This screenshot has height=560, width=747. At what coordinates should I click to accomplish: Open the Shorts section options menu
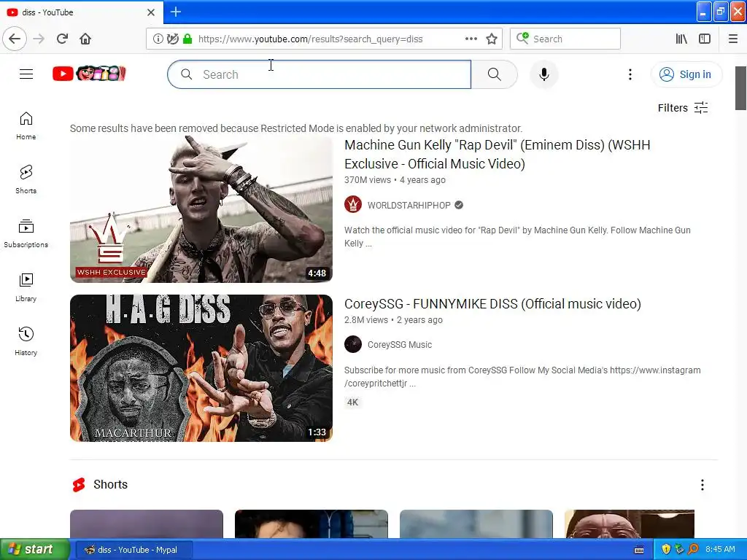pyautogui.click(x=703, y=485)
